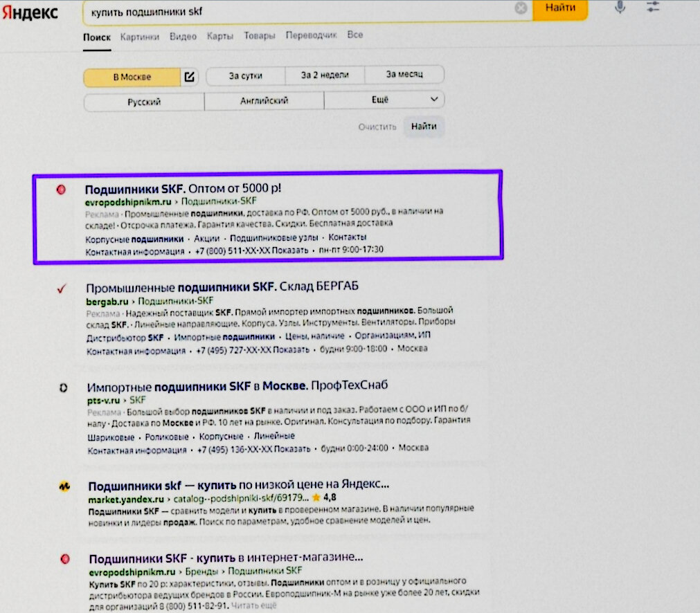Click the Яндекс logo
The height and width of the screenshot is (613, 700).
pos(30,12)
